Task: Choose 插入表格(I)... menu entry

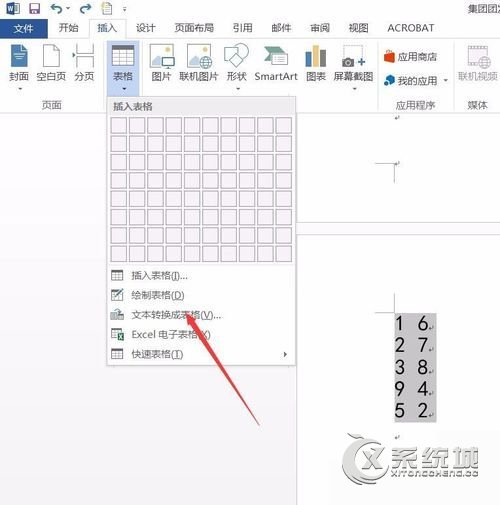Action: 201,276
